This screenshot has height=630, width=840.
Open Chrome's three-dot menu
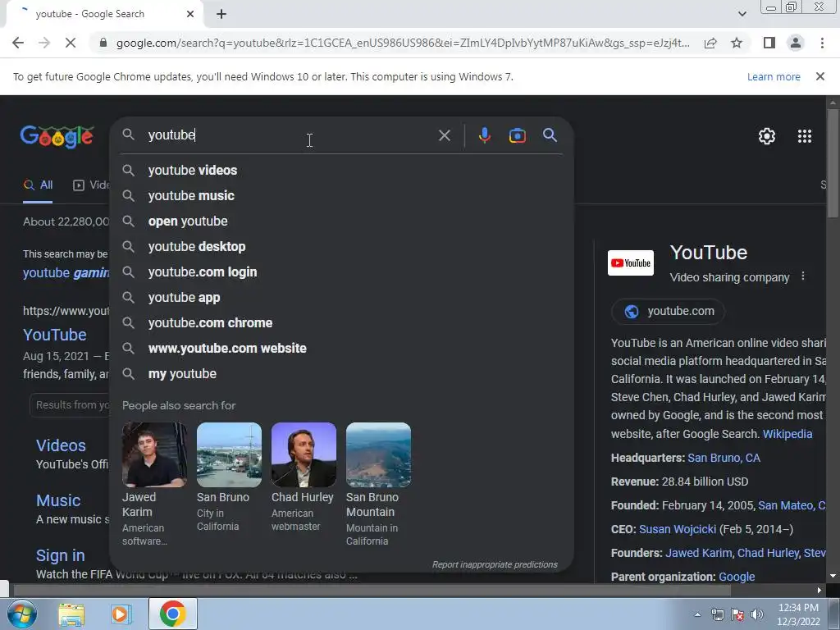click(822, 43)
